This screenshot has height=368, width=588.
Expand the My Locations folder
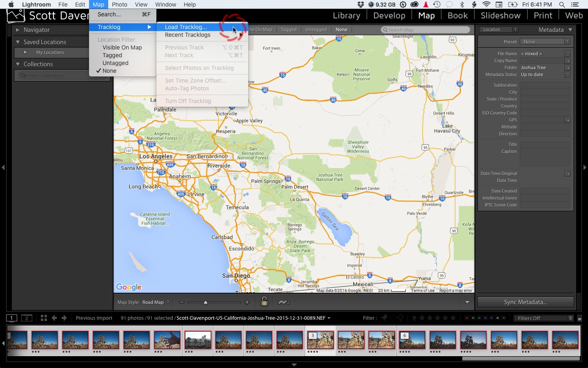tap(26, 52)
